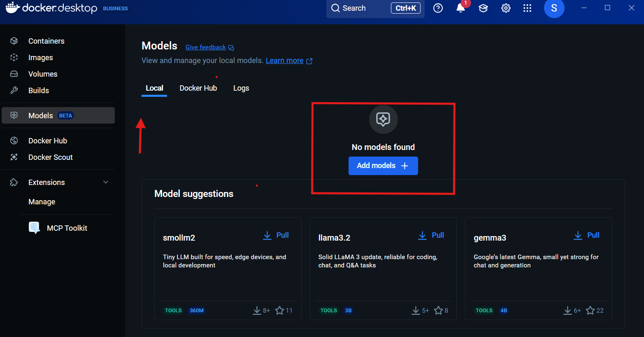644x337 pixels.
Task: Click the No models found icon
Action: 383,119
